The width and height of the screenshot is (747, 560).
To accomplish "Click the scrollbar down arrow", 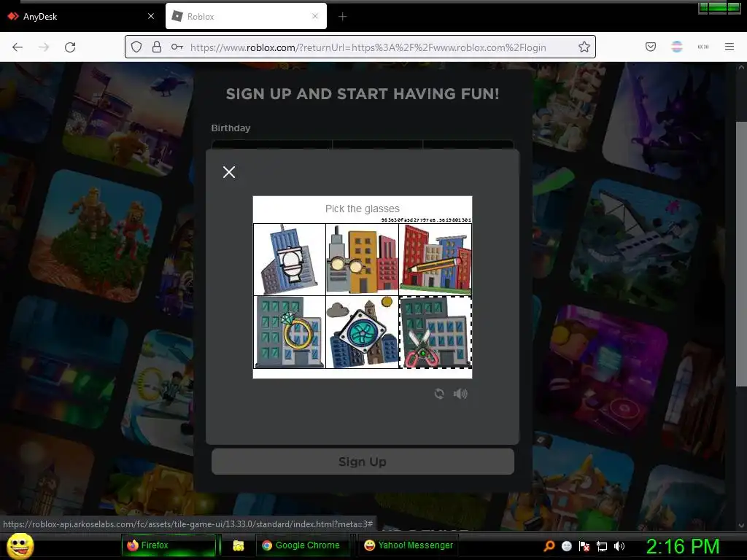I will click(741, 526).
